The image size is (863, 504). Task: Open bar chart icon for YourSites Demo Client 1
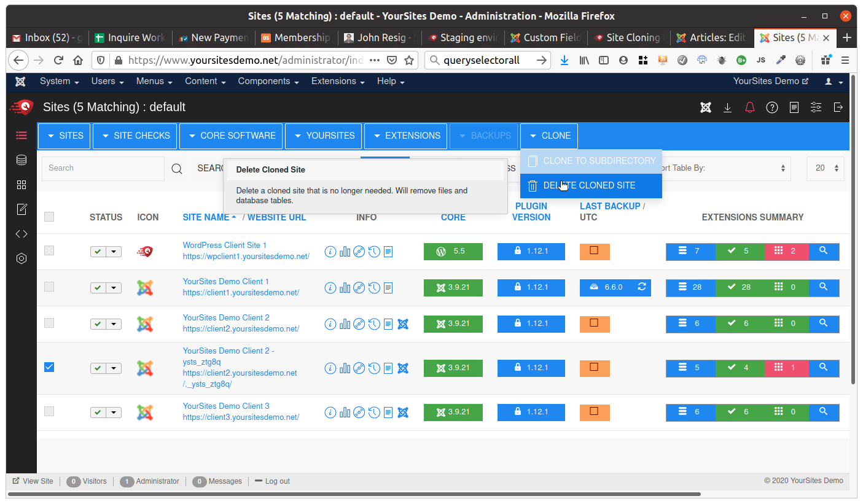(345, 287)
